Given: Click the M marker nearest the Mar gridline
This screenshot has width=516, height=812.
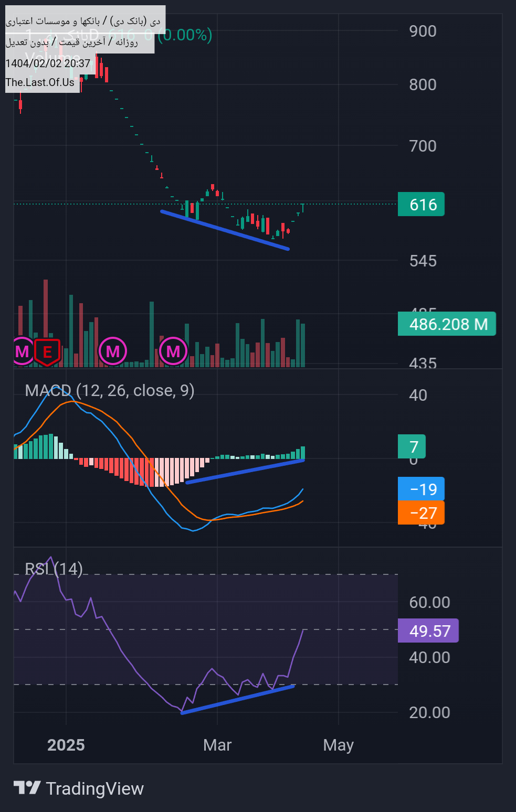Looking at the screenshot, I should pyautogui.click(x=173, y=351).
